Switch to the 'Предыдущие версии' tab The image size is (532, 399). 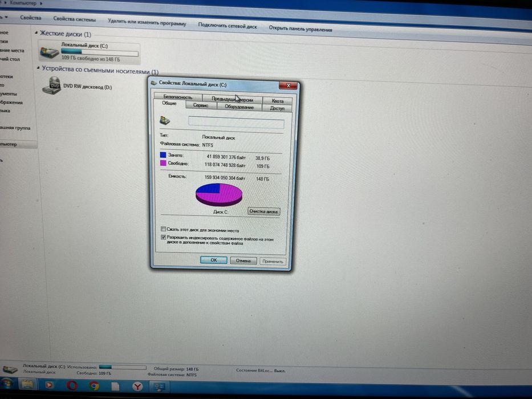click(x=233, y=99)
